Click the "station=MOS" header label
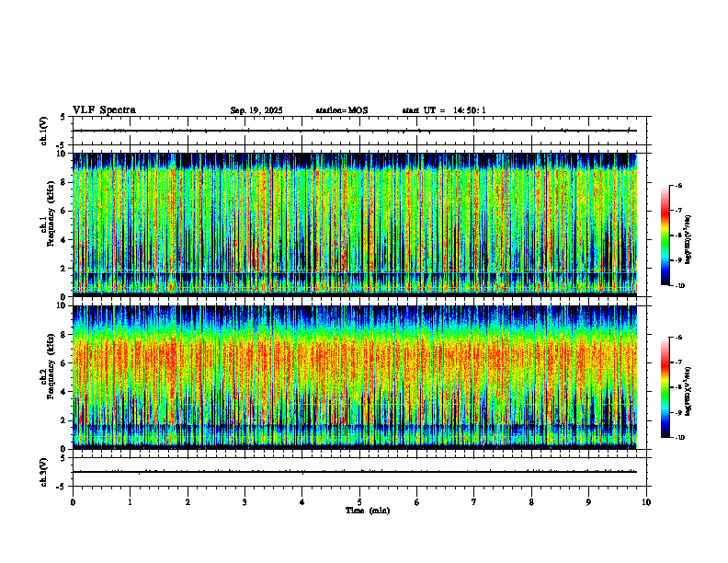This screenshot has height=563, width=728. point(342,110)
